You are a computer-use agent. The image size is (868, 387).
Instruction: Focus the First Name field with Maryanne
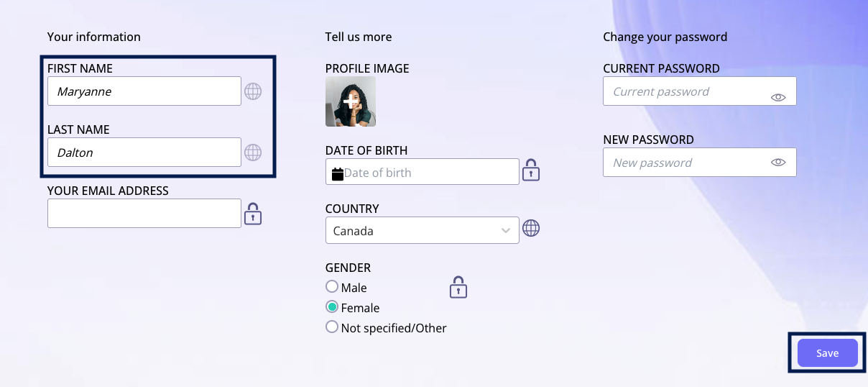tap(144, 91)
